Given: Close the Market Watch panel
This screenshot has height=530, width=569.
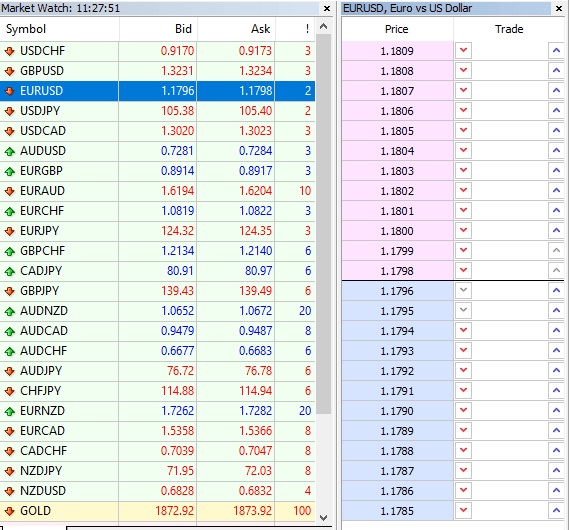Looking at the screenshot, I should (x=327, y=8).
